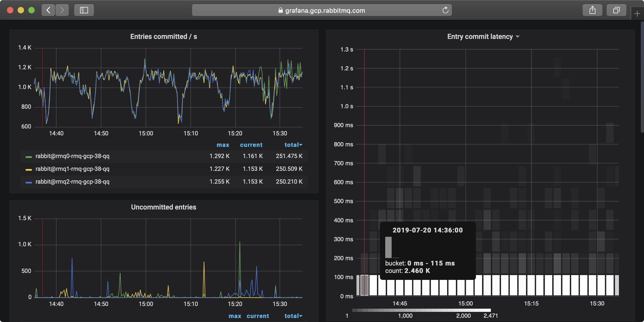Sort Entries committed legend by current
Viewport: 644px width, 322px height.
251,145
